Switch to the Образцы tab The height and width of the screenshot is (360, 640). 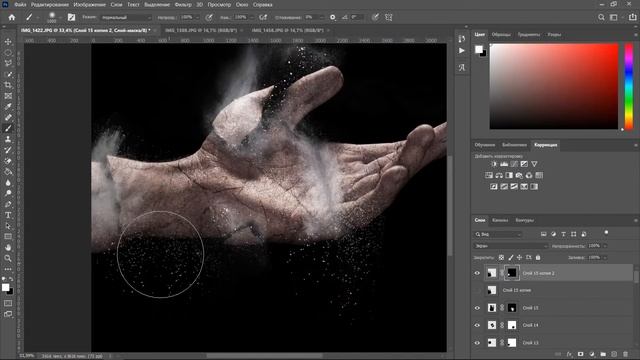click(501, 35)
